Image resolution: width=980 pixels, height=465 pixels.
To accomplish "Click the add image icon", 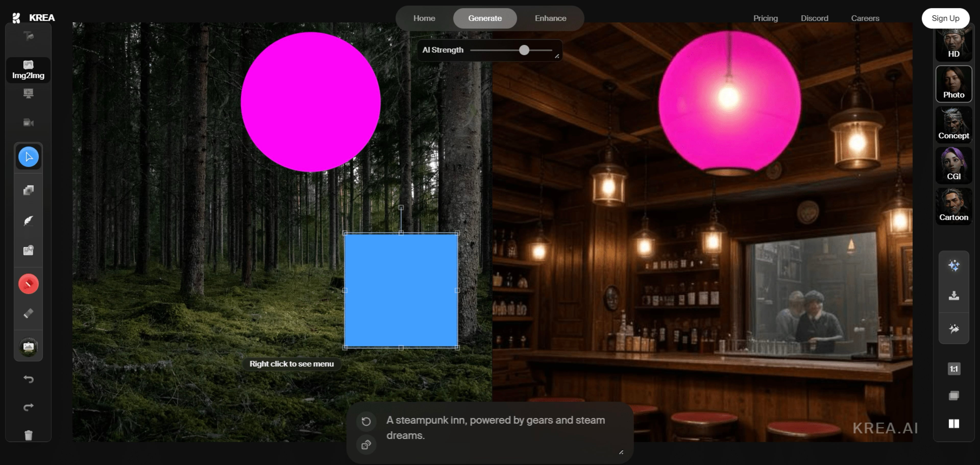I will point(29,250).
